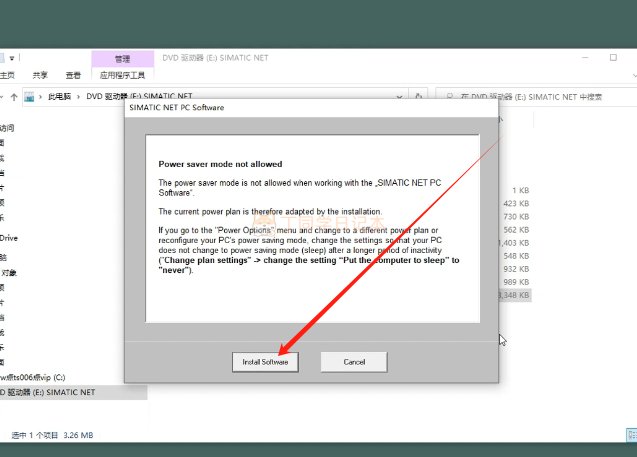Select DVD drive (E:) SIMATIC NET in sidebar
This screenshot has height=457, width=637.
point(73,392)
